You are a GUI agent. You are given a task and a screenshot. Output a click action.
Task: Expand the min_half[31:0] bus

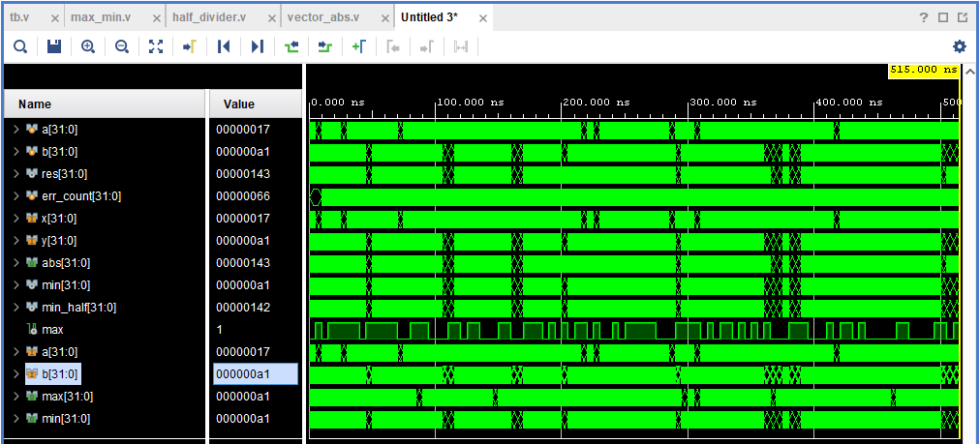(x=15, y=308)
